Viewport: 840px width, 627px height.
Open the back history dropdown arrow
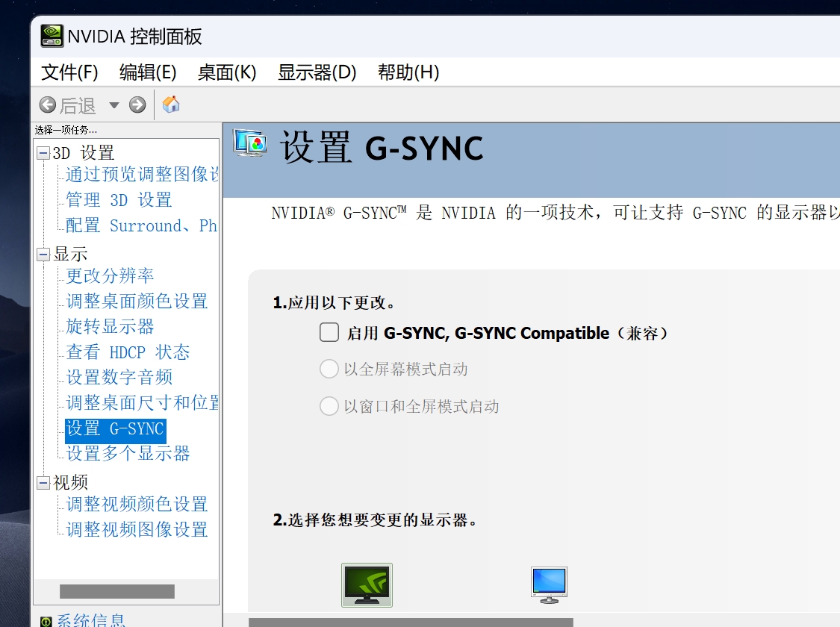(x=113, y=105)
